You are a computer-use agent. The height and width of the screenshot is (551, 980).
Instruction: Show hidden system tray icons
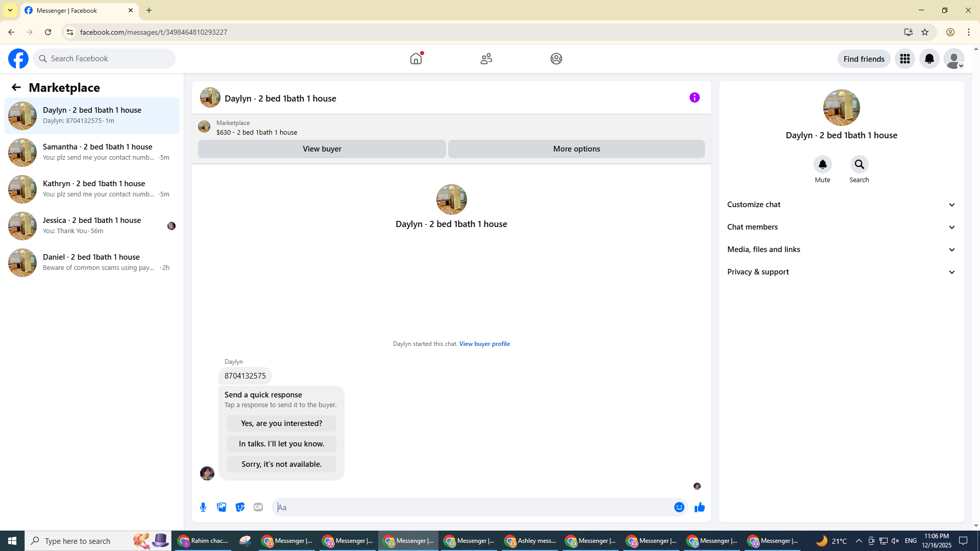click(859, 541)
